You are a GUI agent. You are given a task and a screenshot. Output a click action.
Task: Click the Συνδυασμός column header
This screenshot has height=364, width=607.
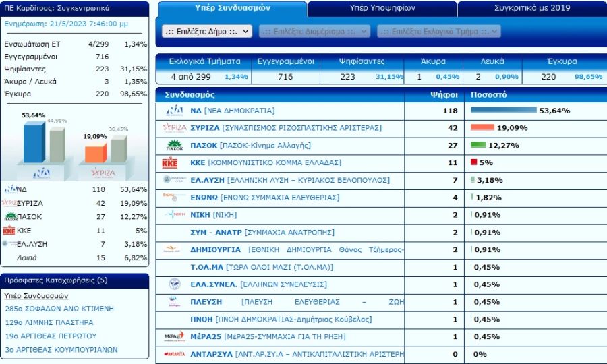[x=190, y=95]
